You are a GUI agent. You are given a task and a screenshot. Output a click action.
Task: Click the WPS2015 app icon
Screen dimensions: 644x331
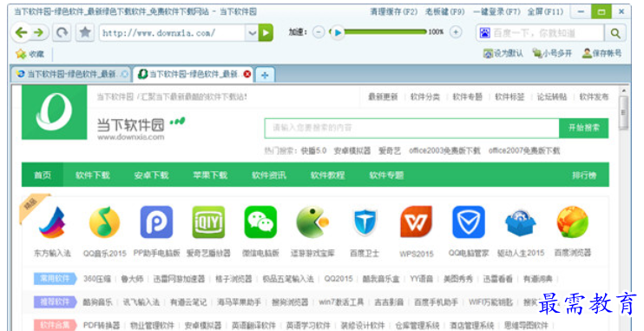click(x=417, y=222)
